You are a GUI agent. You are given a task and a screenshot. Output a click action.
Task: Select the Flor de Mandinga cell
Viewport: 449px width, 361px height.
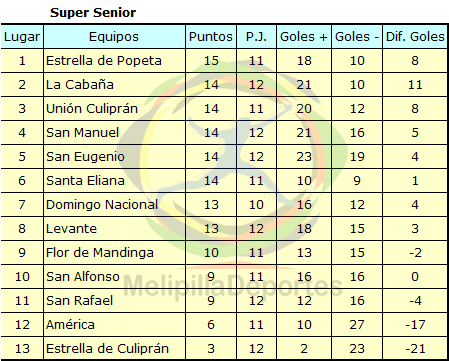[x=114, y=253]
